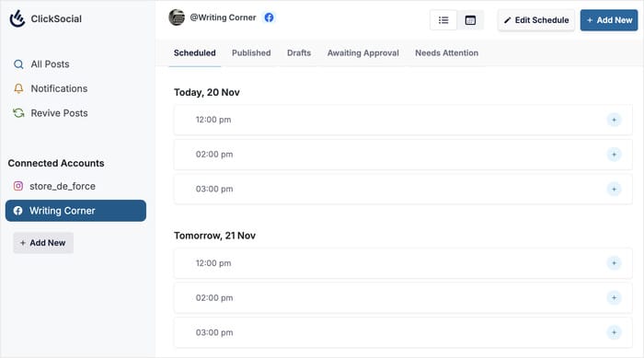Click the 12:00 pm text under Today
This screenshot has width=644, height=358.
click(213, 120)
